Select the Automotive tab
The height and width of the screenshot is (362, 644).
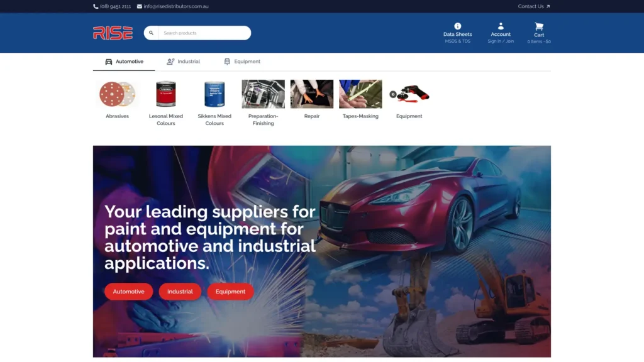tap(124, 62)
